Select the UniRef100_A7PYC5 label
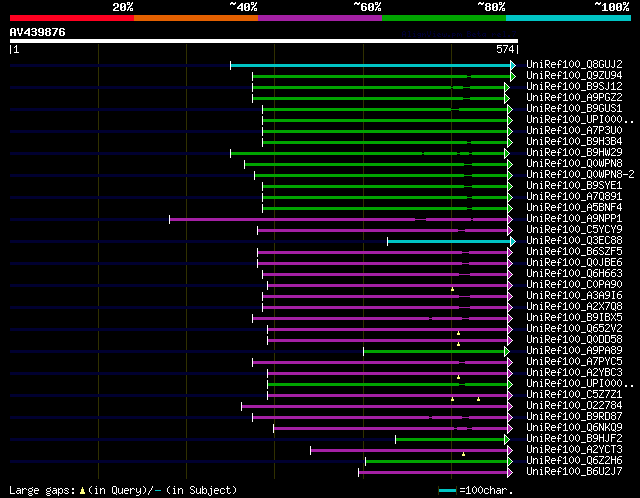The height and width of the screenshot is (498, 640). click(574, 362)
